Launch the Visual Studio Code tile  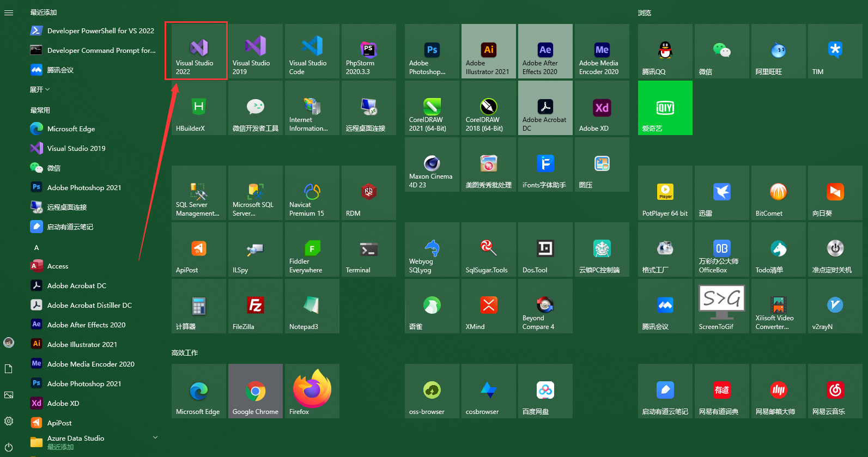tap(312, 51)
